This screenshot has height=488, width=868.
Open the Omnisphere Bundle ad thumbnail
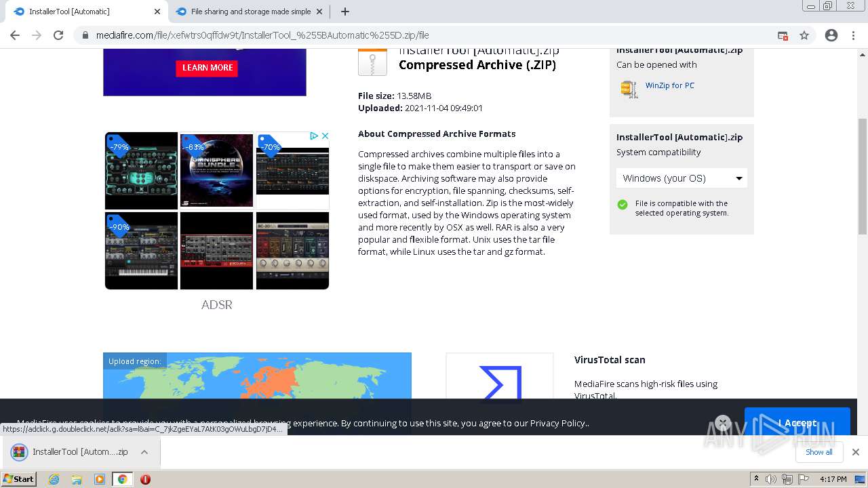click(216, 170)
